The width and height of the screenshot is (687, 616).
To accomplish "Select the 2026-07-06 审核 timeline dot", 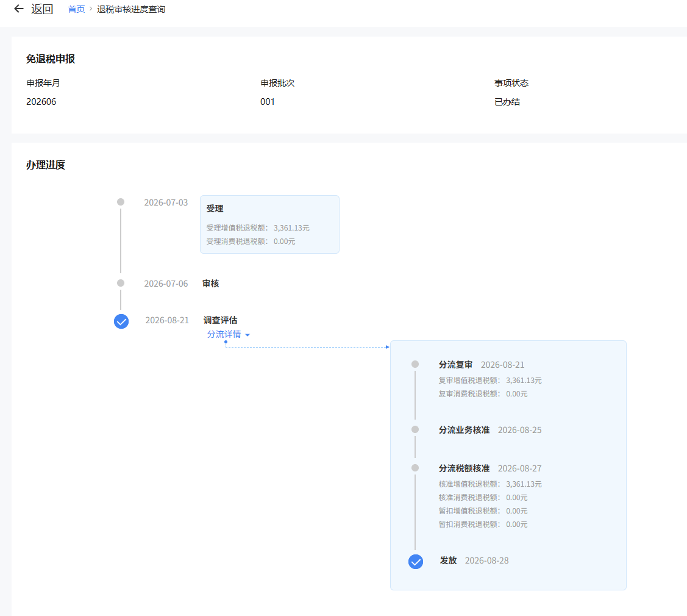I will point(121,283).
